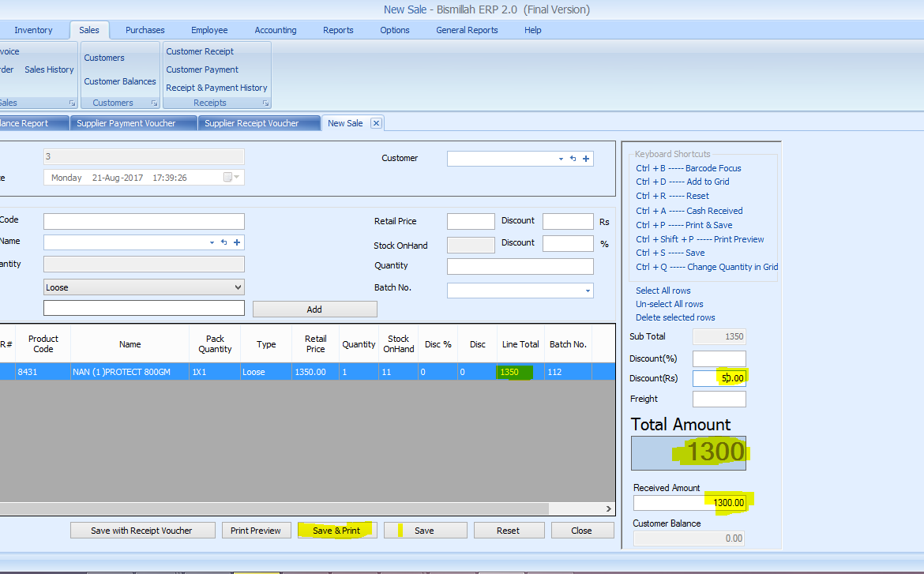
Task: Expand the Customer dropdown arrow
Action: (560, 159)
